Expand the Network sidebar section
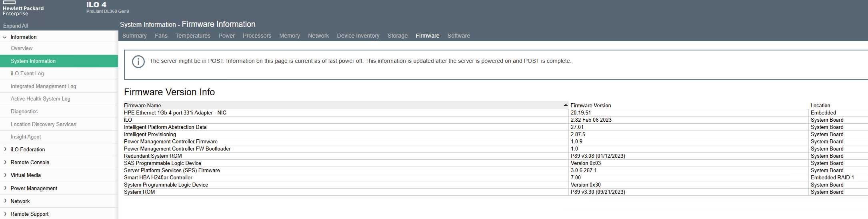 coord(5,201)
